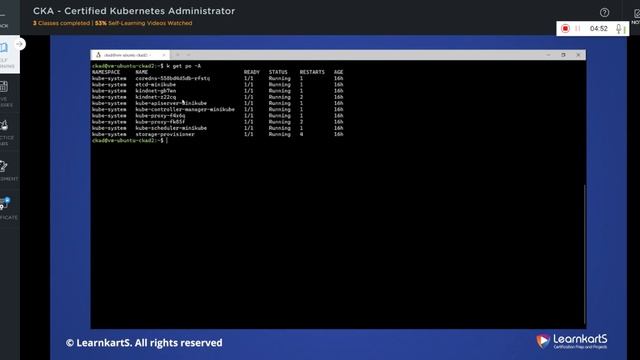Click the CKA Certified Kubernetes Administrator title
The width and height of the screenshot is (640, 360).
tap(134, 11)
